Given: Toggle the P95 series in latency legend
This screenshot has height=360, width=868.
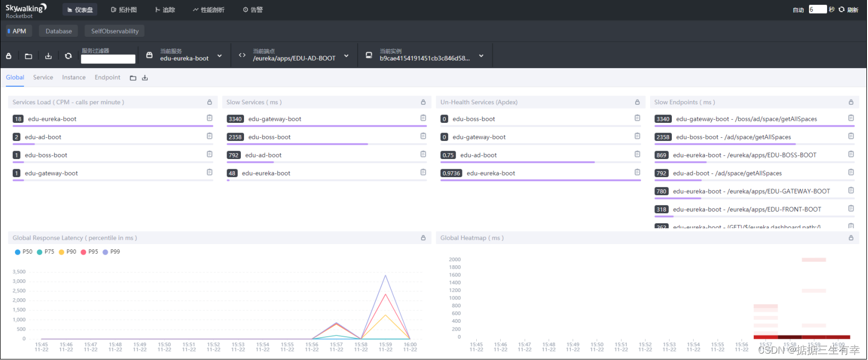Looking at the screenshot, I should (x=89, y=252).
